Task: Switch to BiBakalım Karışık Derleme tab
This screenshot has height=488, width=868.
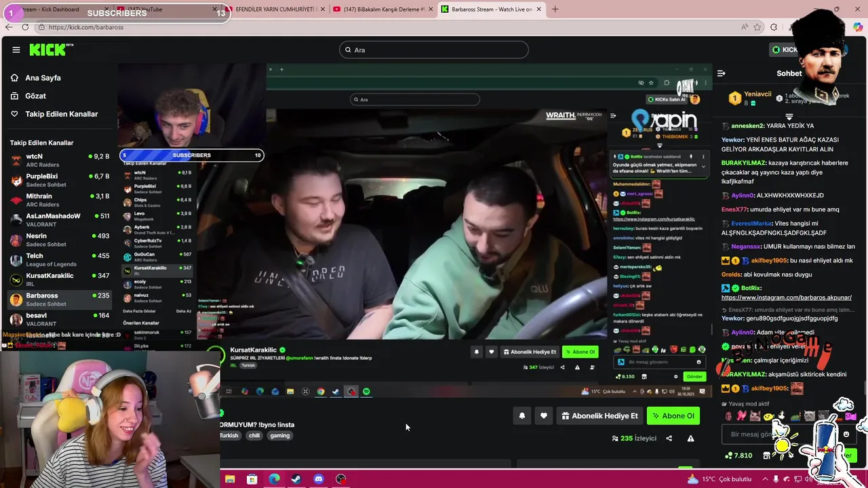Action: (382, 9)
